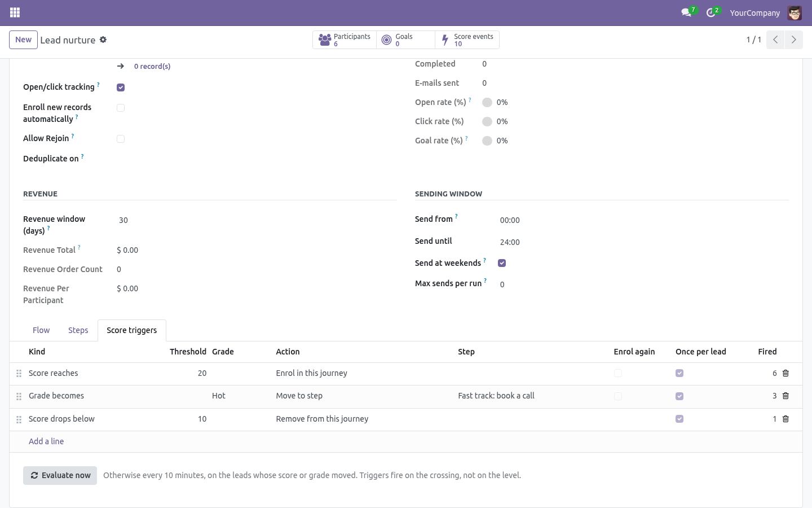Toggle Enrol again for Grade becomes row

618,396
